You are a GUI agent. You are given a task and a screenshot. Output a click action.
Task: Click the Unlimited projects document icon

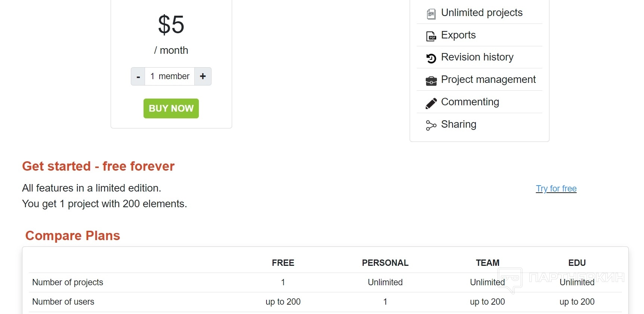pyautogui.click(x=431, y=14)
